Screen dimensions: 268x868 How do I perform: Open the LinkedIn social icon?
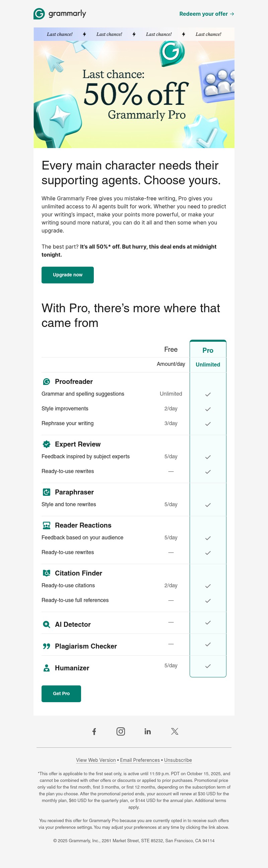click(x=148, y=731)
